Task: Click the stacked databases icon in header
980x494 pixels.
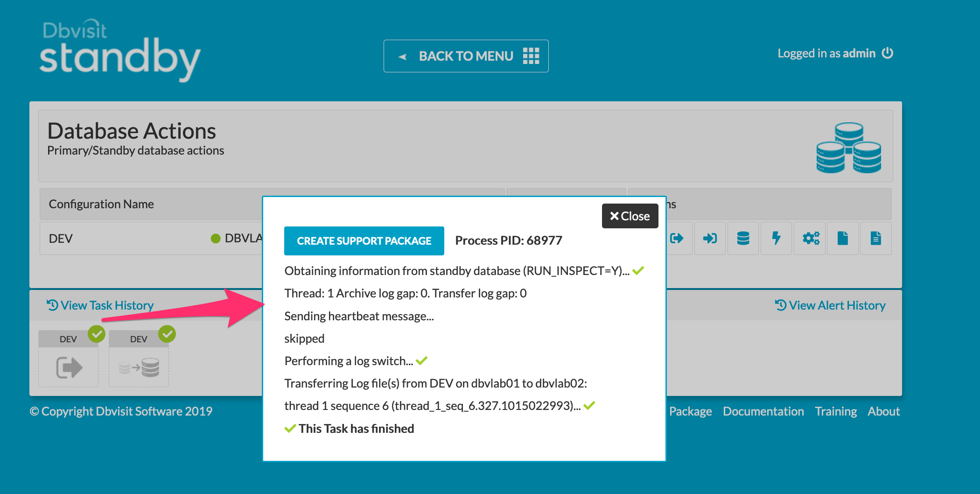Action: pyautogui.click(x=849, y=148)
